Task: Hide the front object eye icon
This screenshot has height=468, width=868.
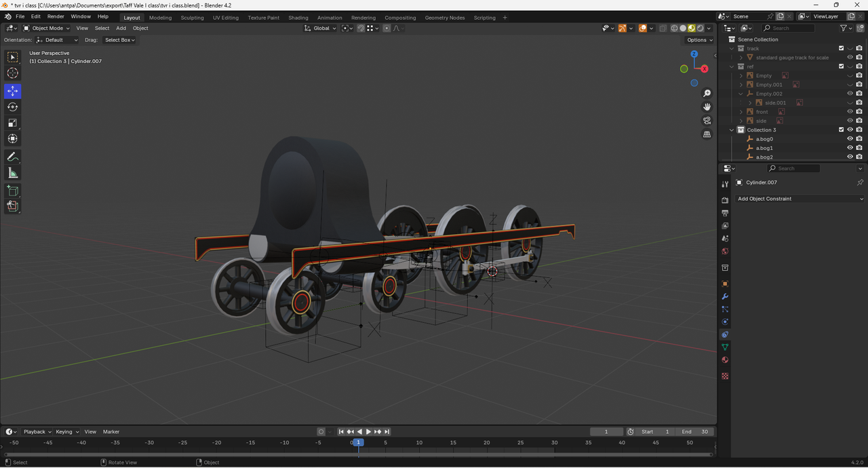Action: 850,112
